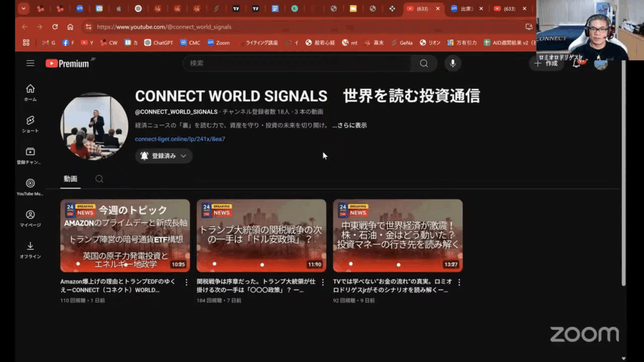Reload the YouTube page

click(x=55, y=26)
